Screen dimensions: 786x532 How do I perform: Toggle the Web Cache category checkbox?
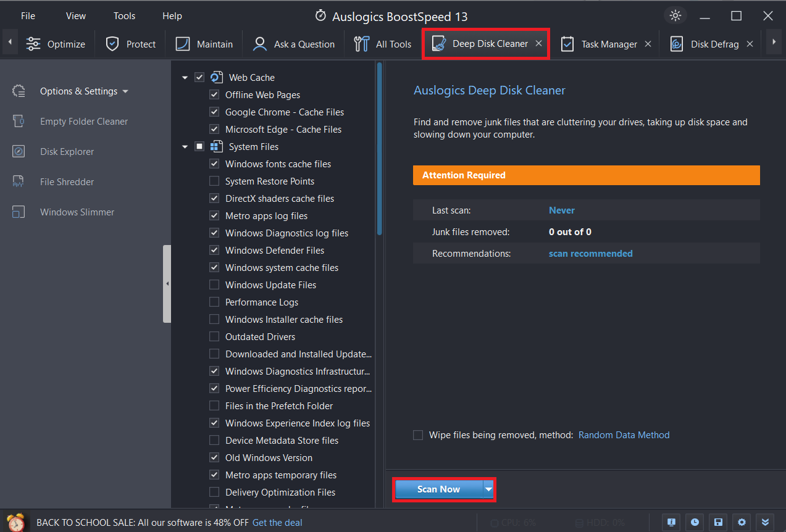tap(199, 77)
